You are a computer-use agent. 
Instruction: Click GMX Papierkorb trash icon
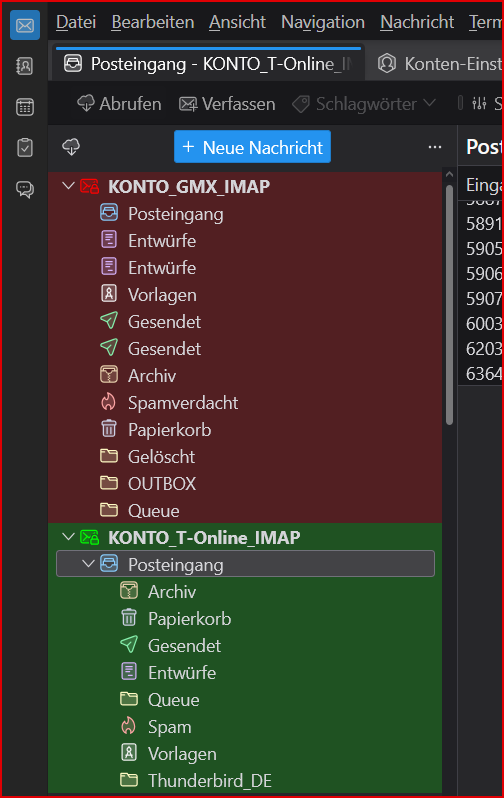109,429
